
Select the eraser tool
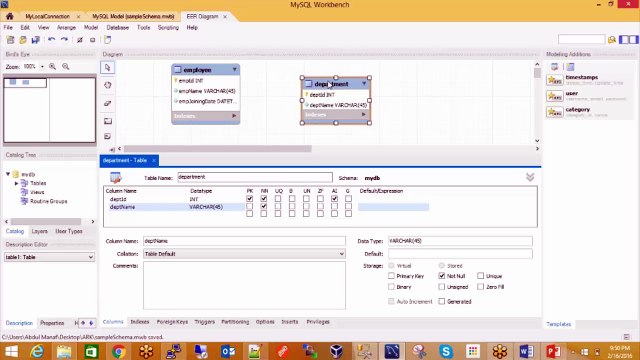(107, 103)
